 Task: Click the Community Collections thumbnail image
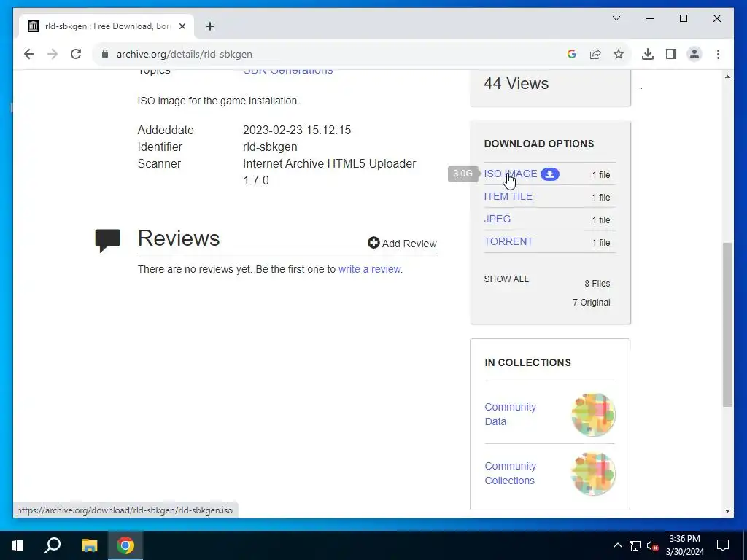click(x=593, y=474)
